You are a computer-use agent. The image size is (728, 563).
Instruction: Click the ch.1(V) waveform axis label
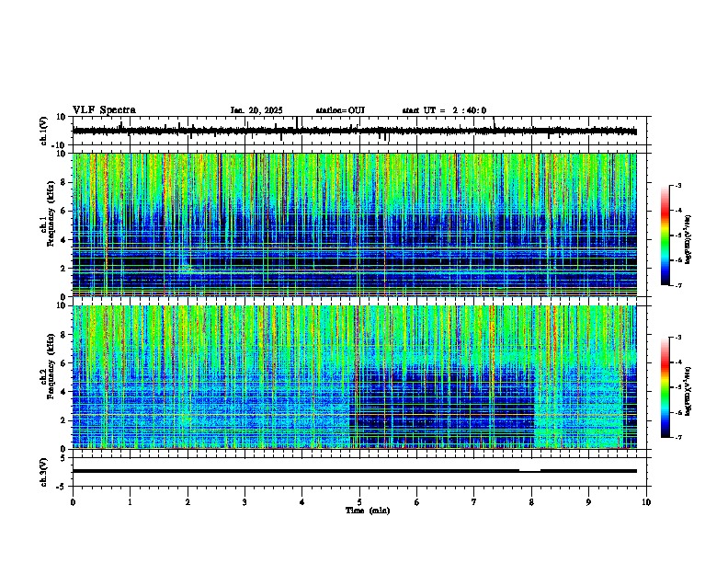coord(44,132)
